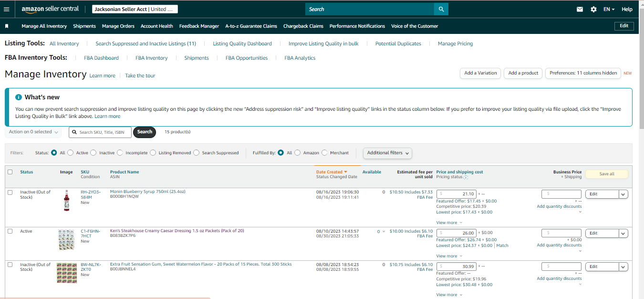Image resolution: width=644 pixels, height=299 pixels.
Task: Open Preferences: 11 columns hidden button
Action: 583,73
